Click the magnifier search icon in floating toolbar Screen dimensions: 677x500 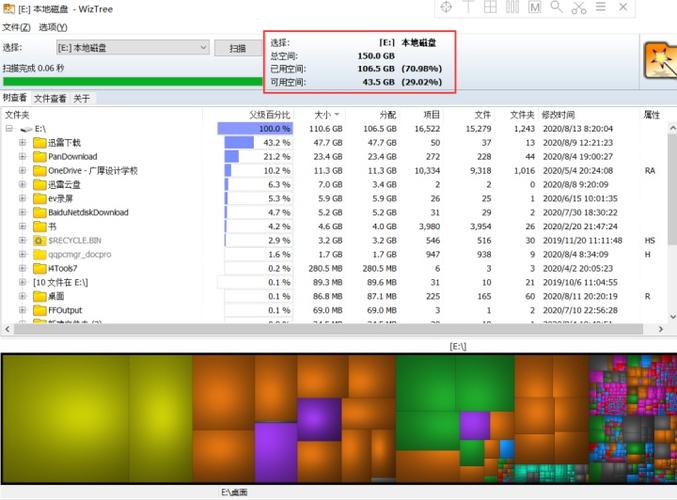557,7
